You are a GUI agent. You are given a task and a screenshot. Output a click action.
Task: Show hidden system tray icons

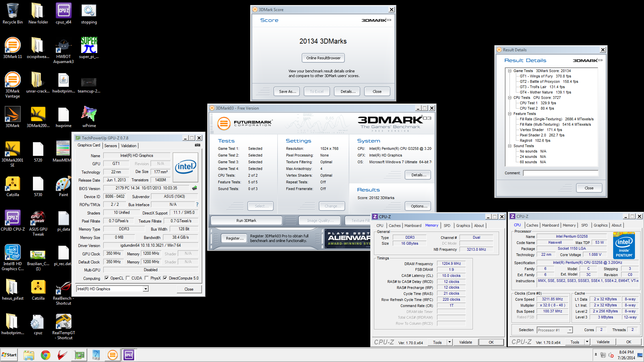(x=596, y=355)
